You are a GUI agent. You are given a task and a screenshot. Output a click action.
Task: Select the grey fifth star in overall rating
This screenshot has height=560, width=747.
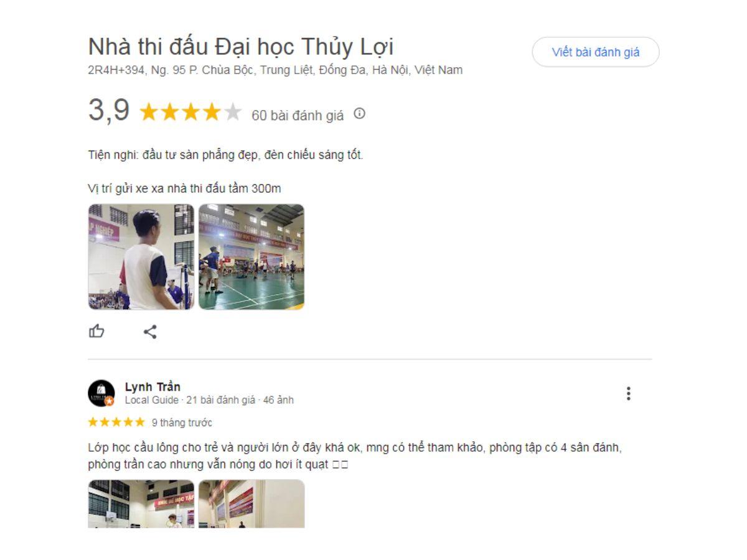[233, 113]
